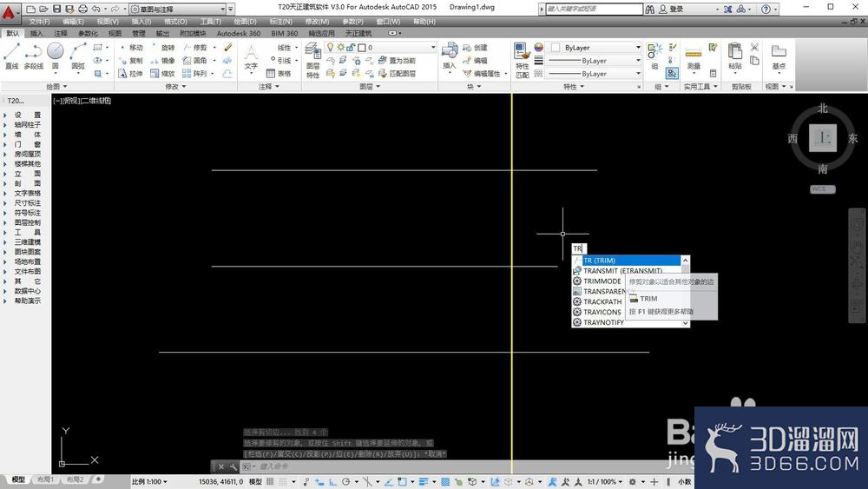868x489 pixels.
Task: Click the 旋转 (Rotate) tool
Action: pyautogui.click(x=163, y=48)
